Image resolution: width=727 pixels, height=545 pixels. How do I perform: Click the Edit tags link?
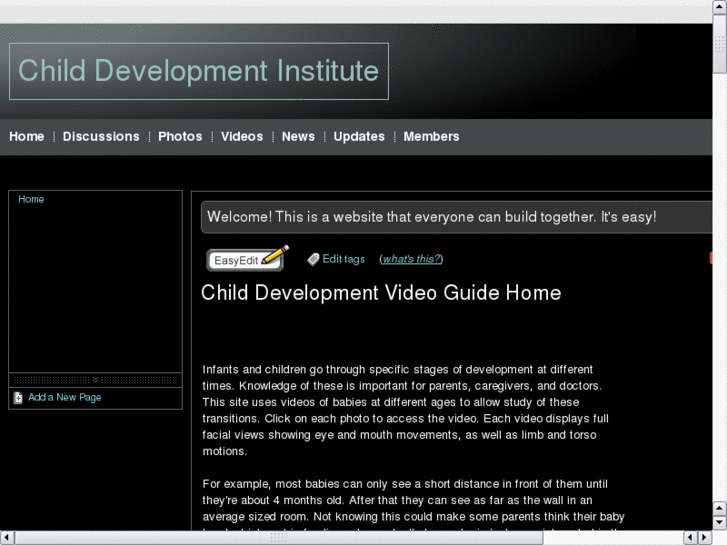tap(344, 259)
